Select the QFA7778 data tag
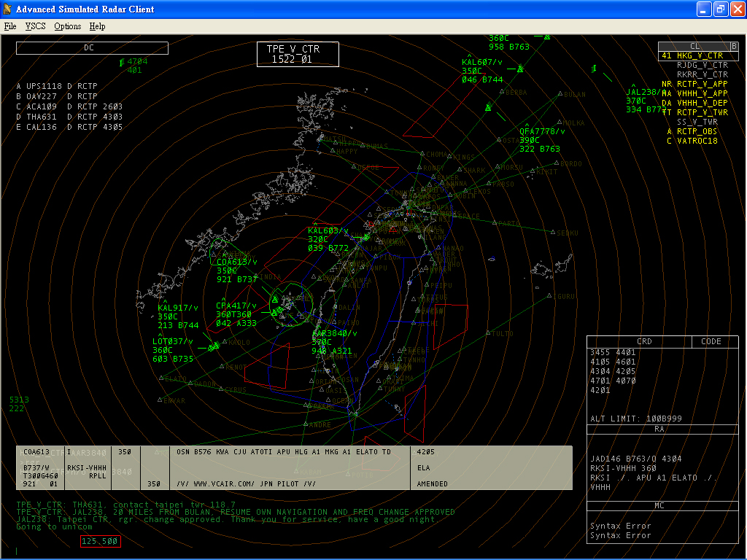747x560 pixels. 542,140
